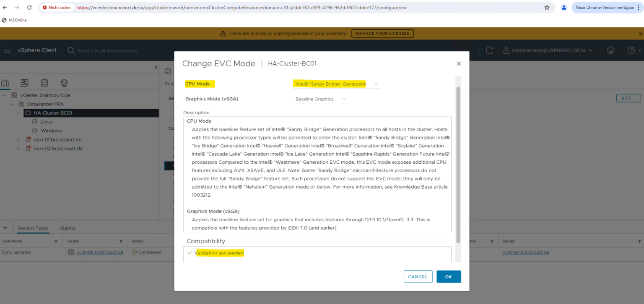Switch to the Alarms tab

point(67,228)
